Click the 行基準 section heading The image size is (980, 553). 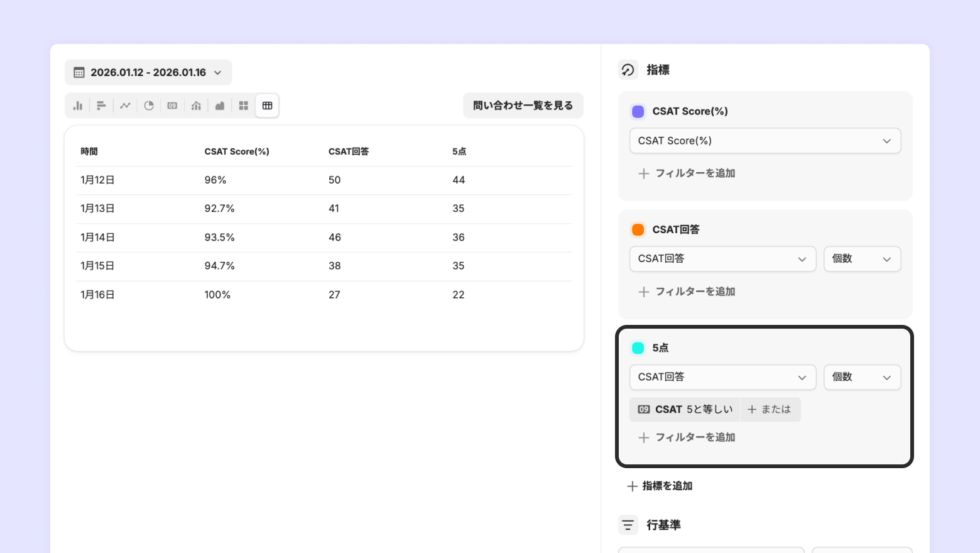(663, 525)
